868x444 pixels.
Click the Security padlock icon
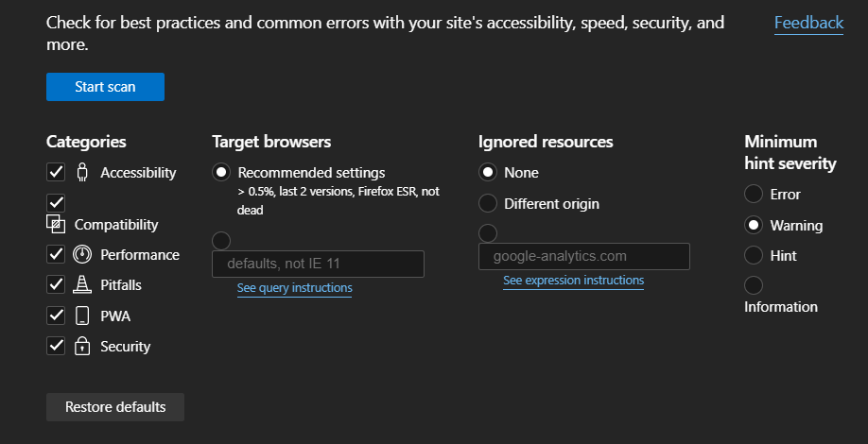click(x=82, y=346)
